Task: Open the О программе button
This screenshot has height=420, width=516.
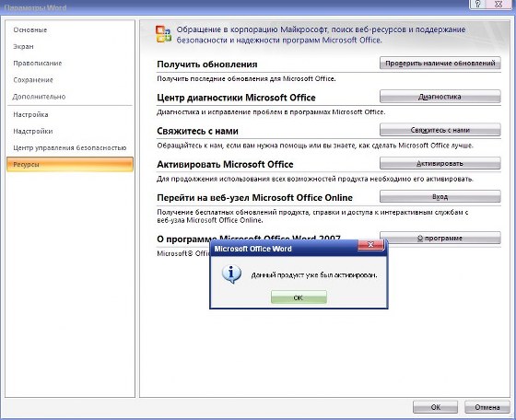Action: pos(440,239)
